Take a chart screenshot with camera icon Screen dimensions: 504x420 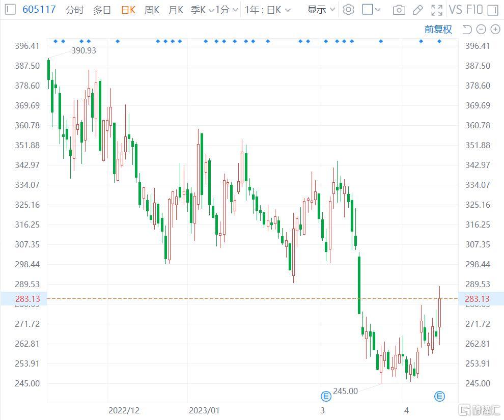pos(399,10)
